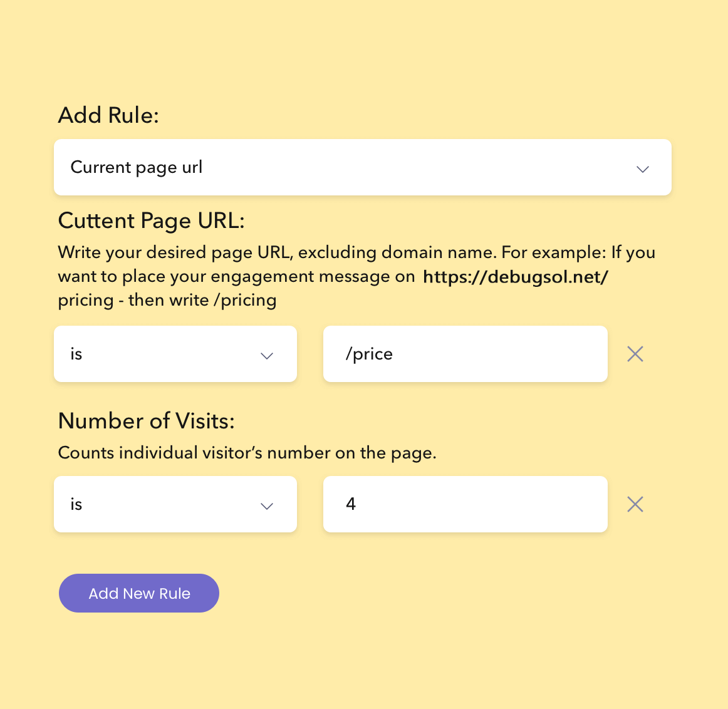The image size is (728, 709).
Task: Click the "then write /pricing" example text
Action: pos(202,300)
